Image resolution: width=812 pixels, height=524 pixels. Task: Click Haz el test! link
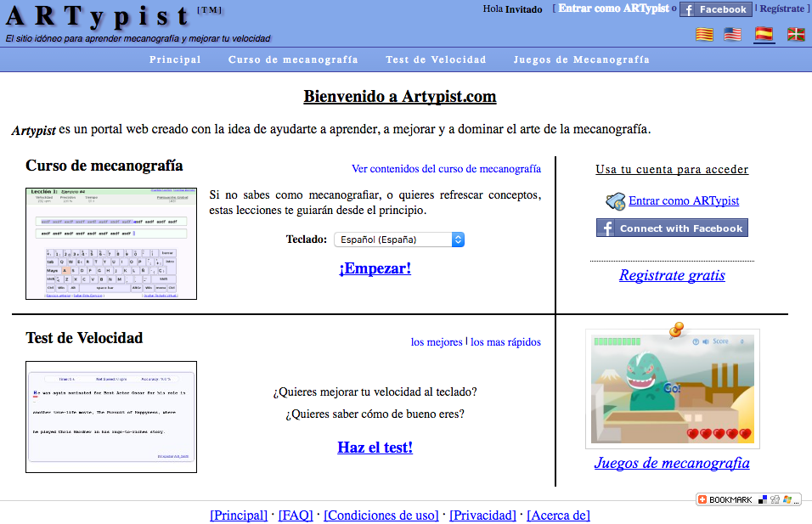click(375, 448)
